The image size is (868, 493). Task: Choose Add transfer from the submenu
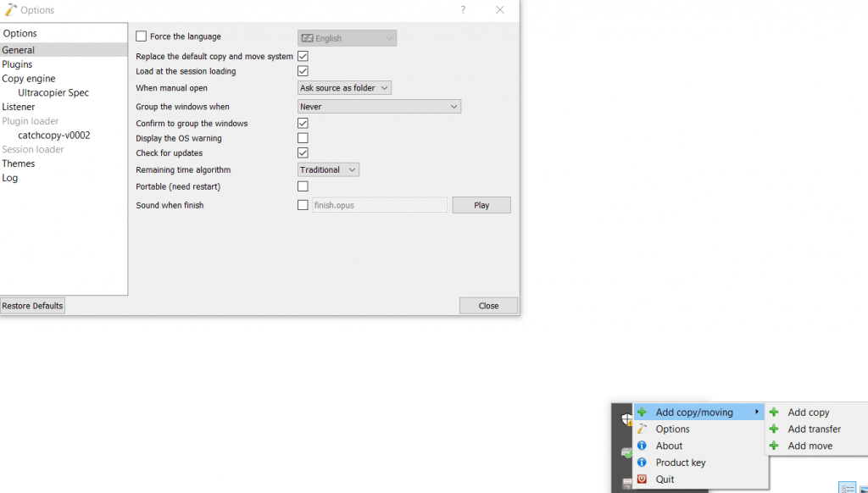pos(815,429)
